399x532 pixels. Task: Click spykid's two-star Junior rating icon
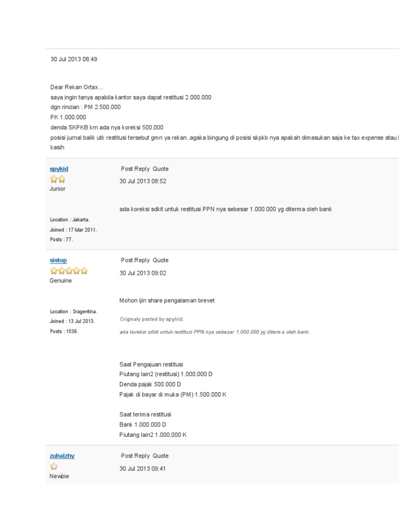(58, 179)
